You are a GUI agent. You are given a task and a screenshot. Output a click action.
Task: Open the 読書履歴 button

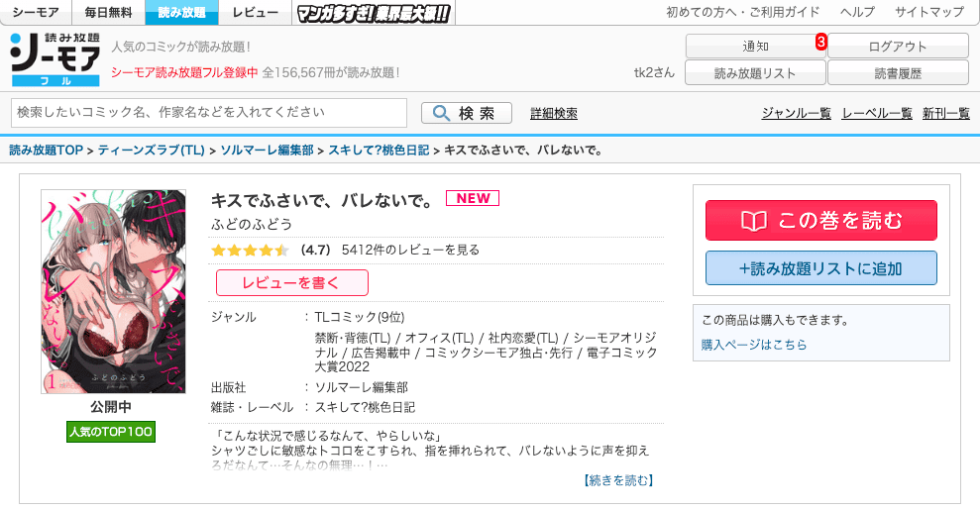pyautogui.click(x=898, y=73)
